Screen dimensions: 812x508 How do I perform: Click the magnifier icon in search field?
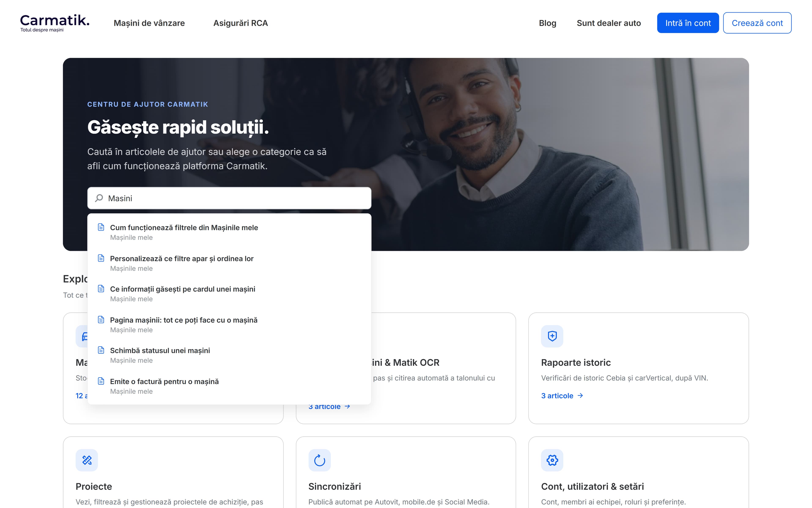[99, 198]
